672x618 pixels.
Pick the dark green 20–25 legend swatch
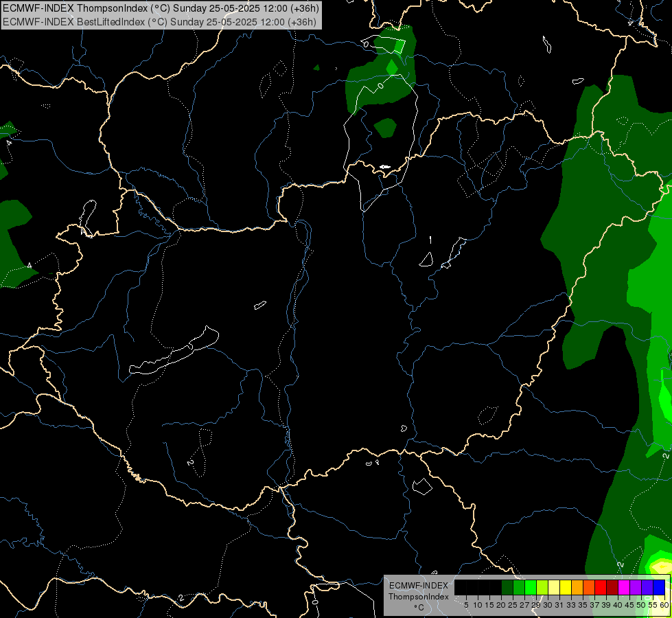(507, 587)
